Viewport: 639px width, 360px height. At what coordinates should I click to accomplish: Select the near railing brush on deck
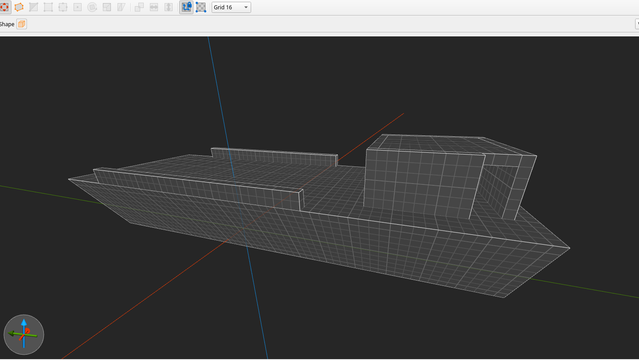tap(198, 189)
